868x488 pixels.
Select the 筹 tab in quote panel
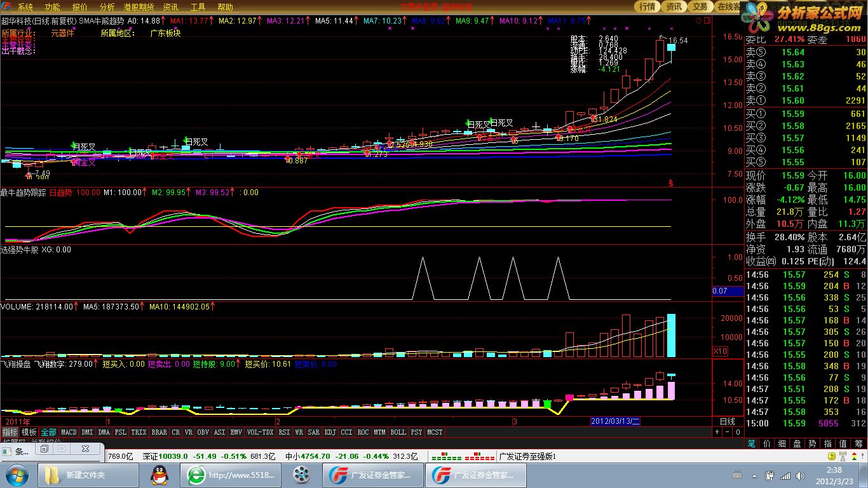859,444
